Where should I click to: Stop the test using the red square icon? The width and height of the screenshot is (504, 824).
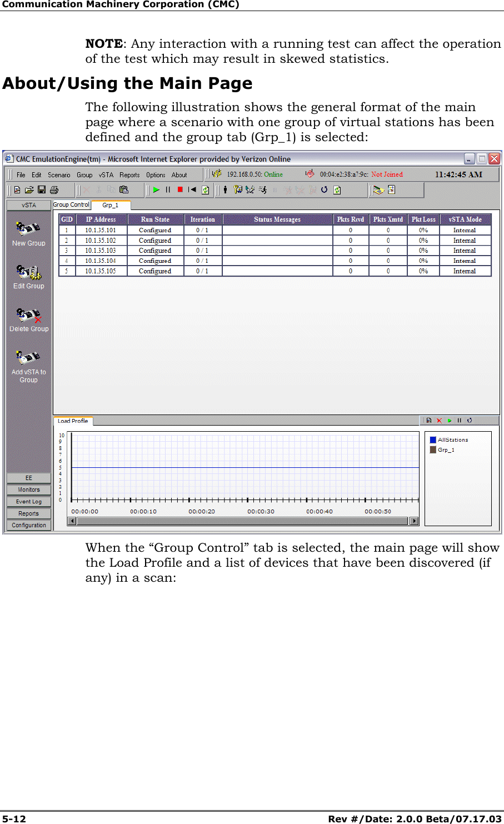click(x=179, y=190)
